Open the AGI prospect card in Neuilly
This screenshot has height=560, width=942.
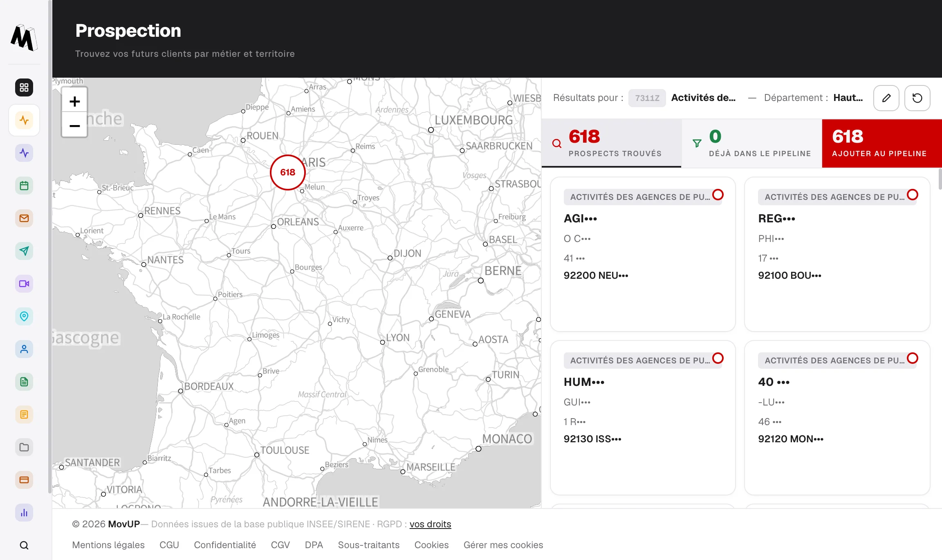coord(643,254)
